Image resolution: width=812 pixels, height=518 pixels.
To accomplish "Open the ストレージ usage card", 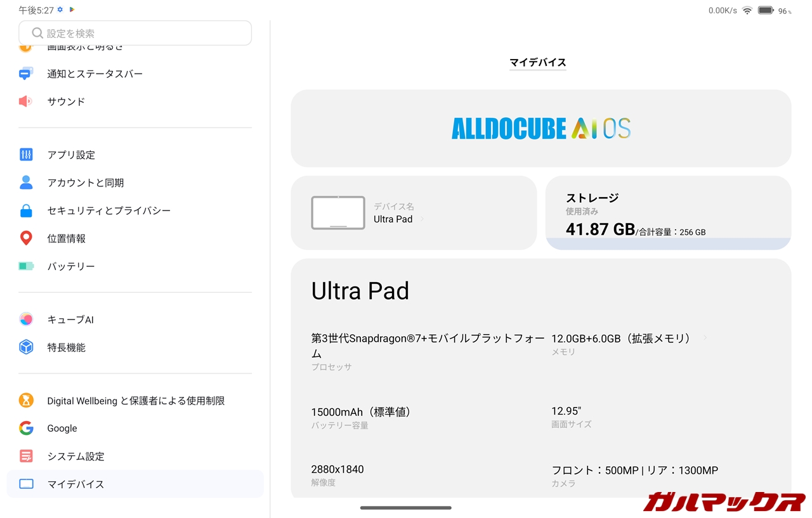I will 668,213.
